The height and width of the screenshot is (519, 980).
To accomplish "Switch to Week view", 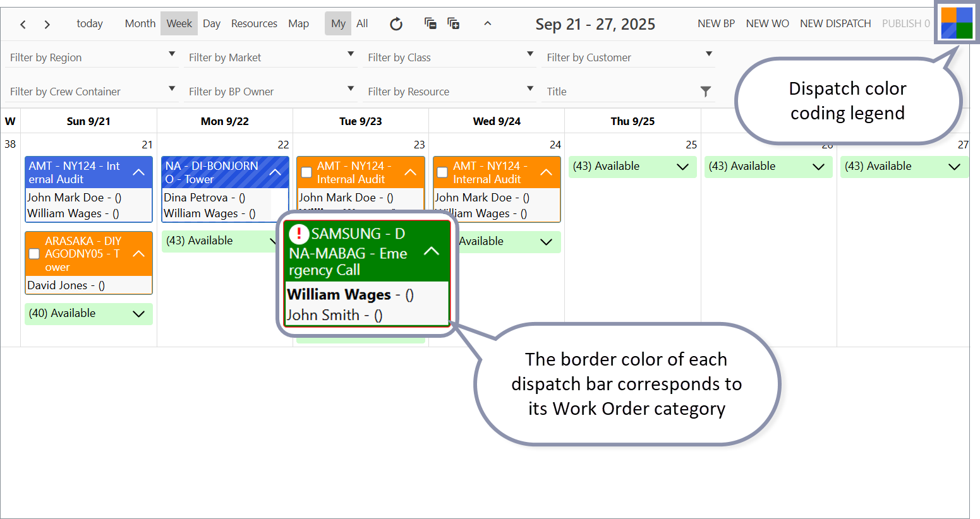I will pos(179,23).
